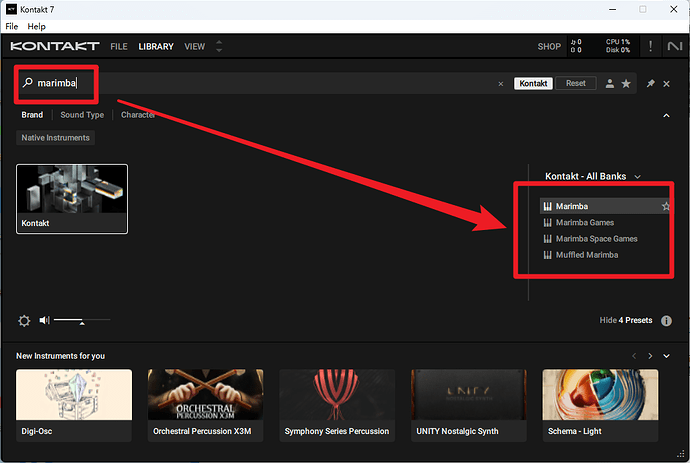Open the File menu in menu bar
Viewport: 690px width, 463px height.
[x=12, y=26]
